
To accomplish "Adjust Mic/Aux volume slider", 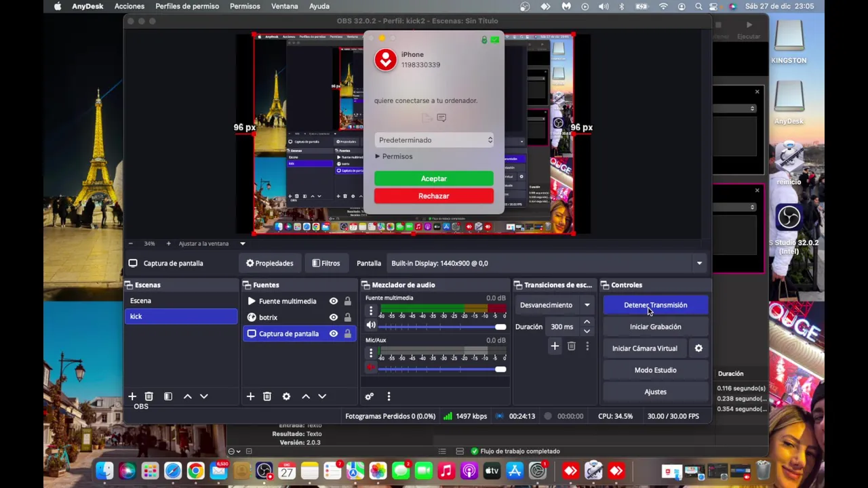I will [442, 369].
